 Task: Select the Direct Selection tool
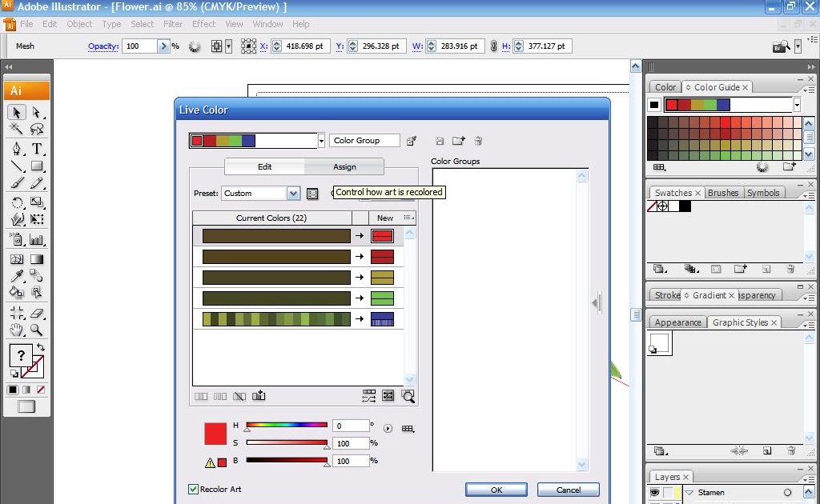36,112
